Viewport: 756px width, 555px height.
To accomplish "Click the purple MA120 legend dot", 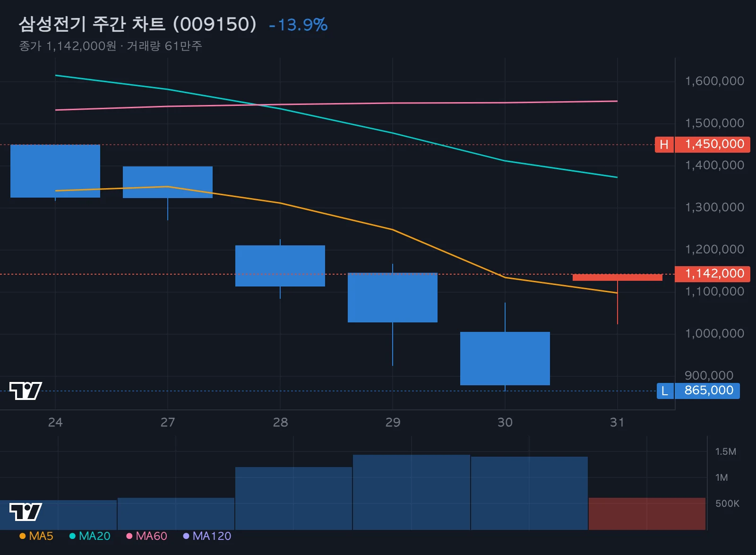I will (x=186, y=536).
